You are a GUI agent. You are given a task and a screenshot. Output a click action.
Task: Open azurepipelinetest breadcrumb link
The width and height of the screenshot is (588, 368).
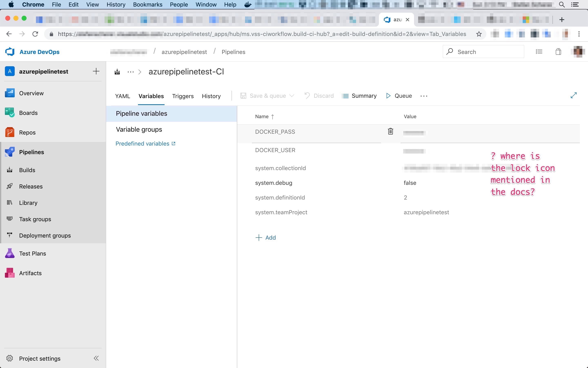184,52
